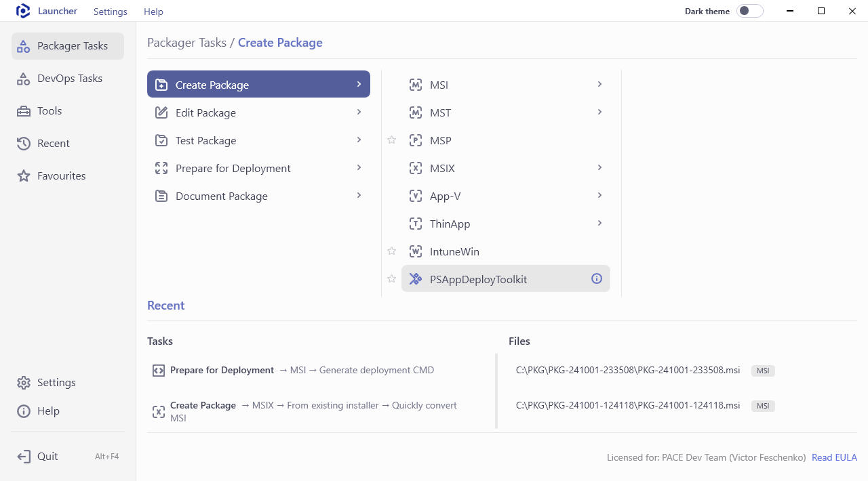Click the Create Package breadcrumb title
This screenshot has width=868, height=481.
click(x=280, y=43)
